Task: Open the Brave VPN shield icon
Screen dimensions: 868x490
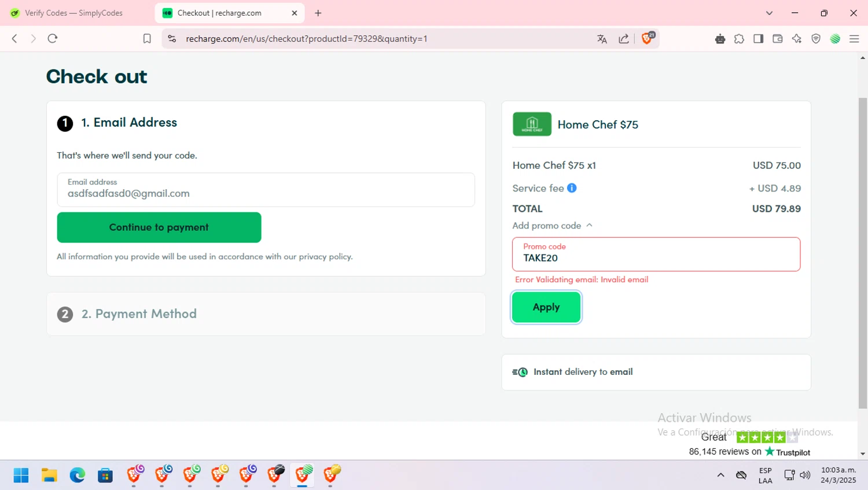Action: click(x=816, y=39)
